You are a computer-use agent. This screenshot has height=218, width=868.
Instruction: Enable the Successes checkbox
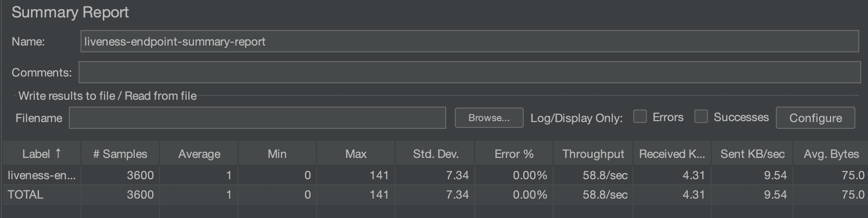click(701, 117)
